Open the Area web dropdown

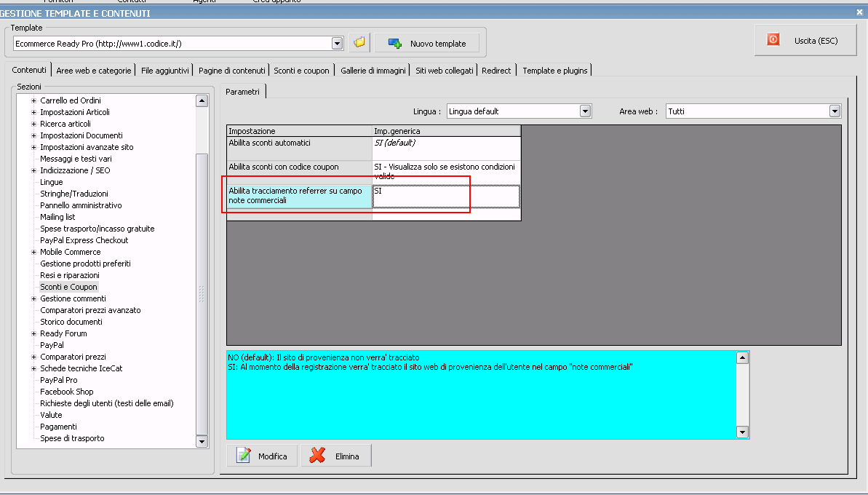coord(835,111)
